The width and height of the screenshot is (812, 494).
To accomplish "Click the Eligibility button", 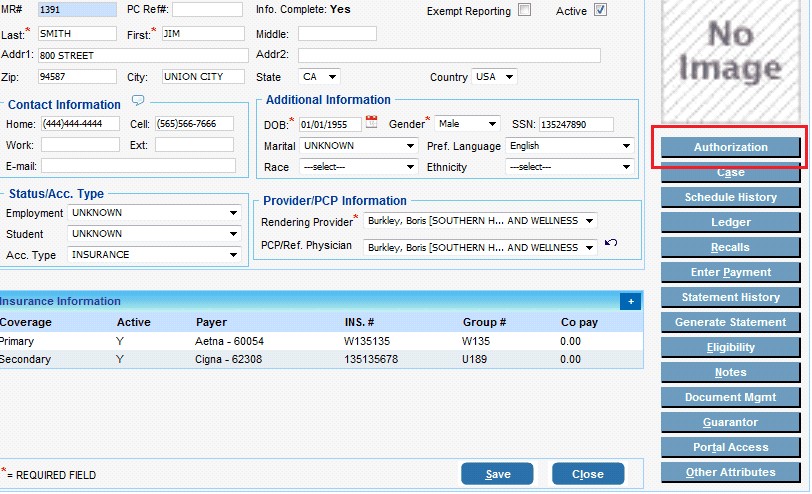I will 730,347.
